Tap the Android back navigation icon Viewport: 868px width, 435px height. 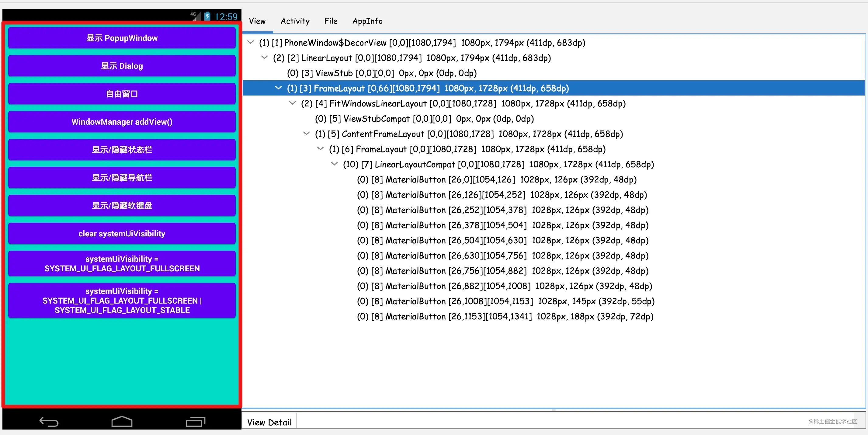click(49, 422)
